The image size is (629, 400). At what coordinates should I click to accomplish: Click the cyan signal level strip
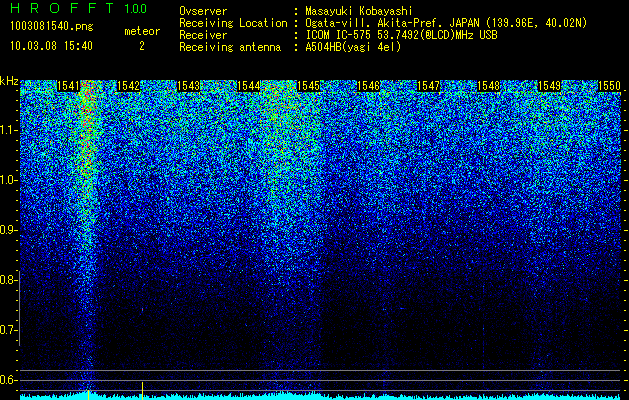click(321, 397)
